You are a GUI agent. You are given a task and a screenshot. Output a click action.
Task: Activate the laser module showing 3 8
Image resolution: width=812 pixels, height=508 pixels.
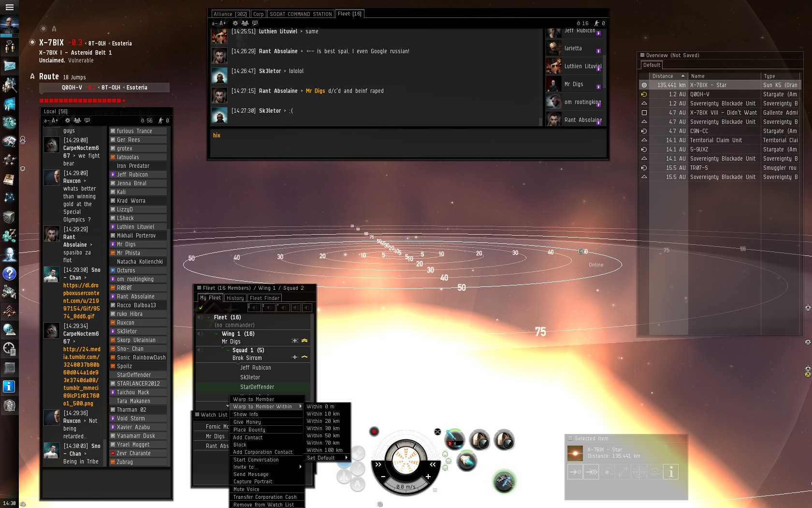coord(454,440)
